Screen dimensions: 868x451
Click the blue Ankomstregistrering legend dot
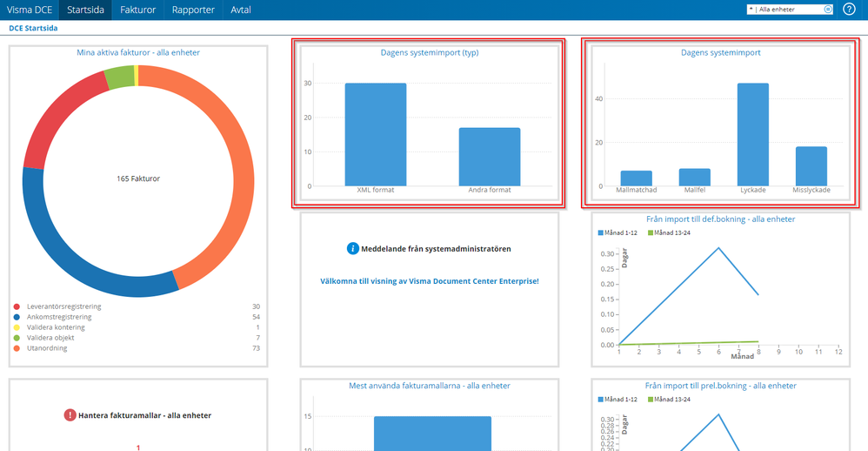point(17,317)
